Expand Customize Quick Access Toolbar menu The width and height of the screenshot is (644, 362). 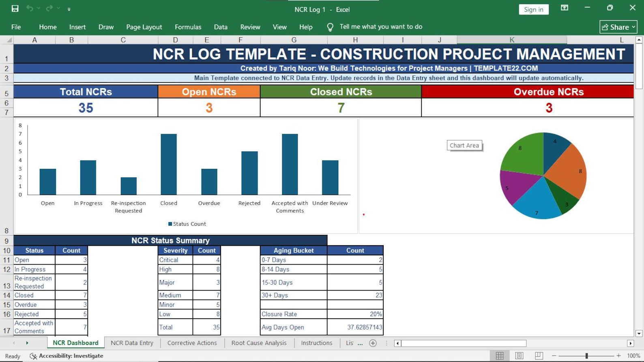tap(69, 9)
